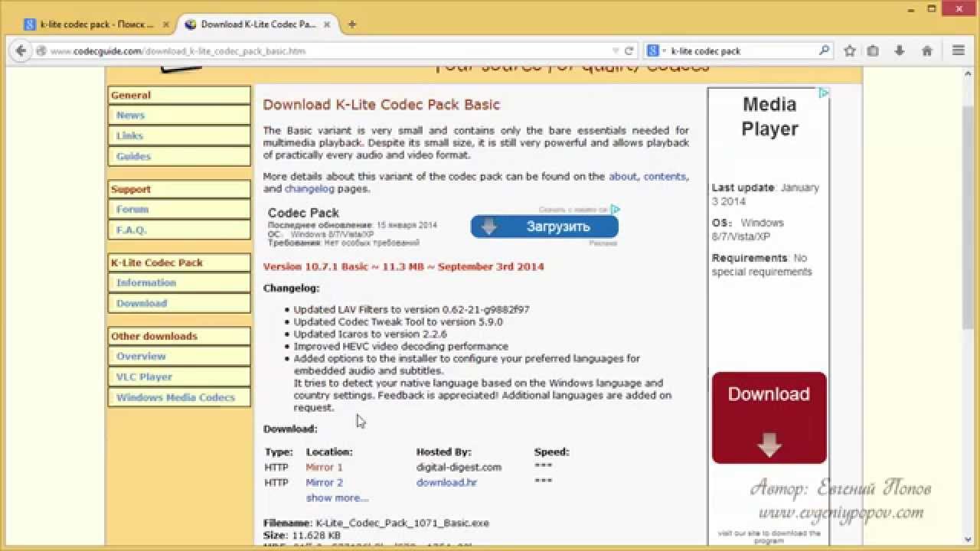The width and height of the screenshot is (980, 551).
Task: Click the Version 10.7.1 Basic text line
Action: coord(403,267)
